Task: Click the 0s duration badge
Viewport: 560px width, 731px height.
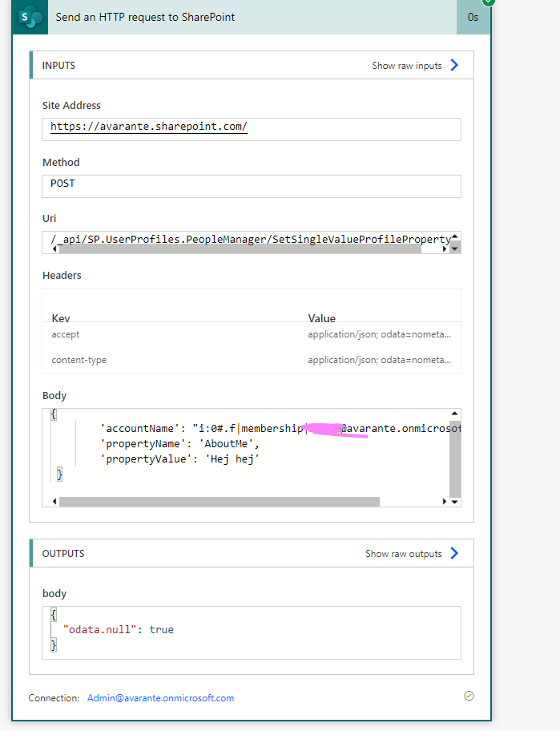Action: tap(473, 17)
